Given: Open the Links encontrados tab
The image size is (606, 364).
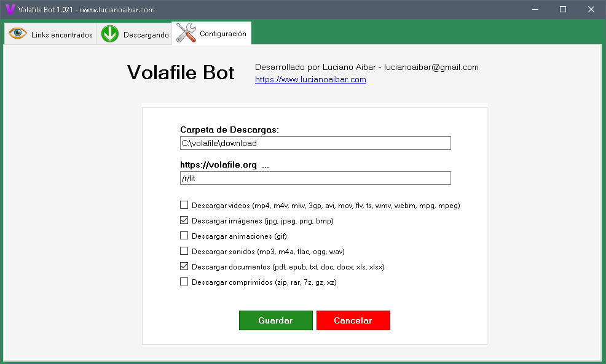Looking at the screenshot, I should coord(50,34).
